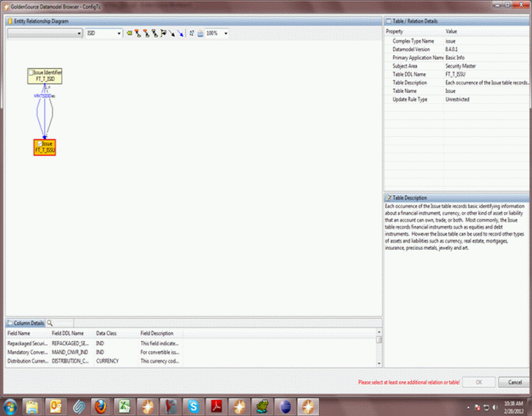Screen dimensions: 532x416
Task: Select the Subject Area property row
Action: tap(457, 66)
